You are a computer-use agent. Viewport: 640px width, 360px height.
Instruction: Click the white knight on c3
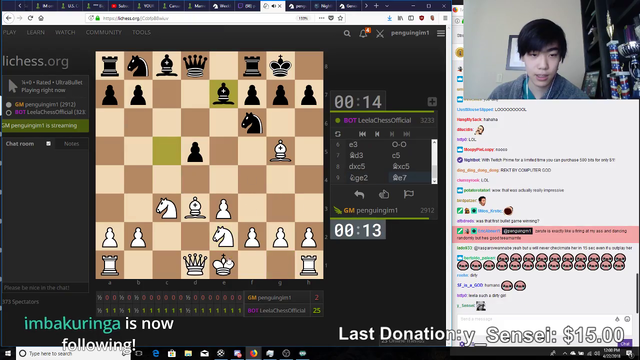coord(167,208)
